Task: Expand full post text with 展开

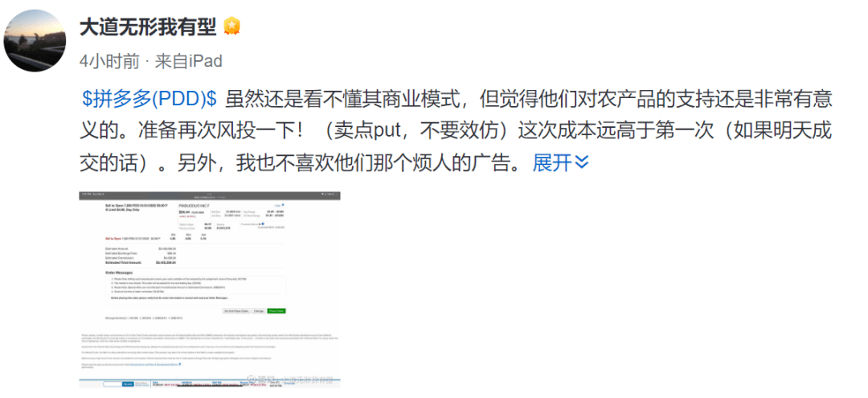Action: click(561, 163)
